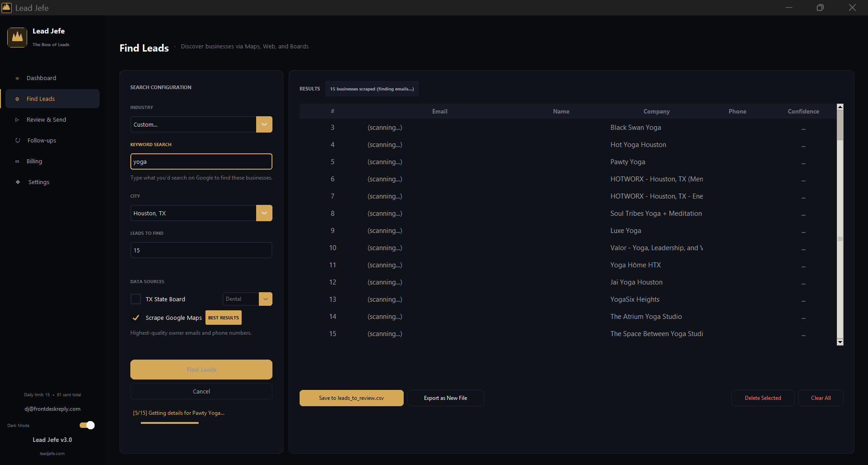Open Settings via the gear icon

pos(17,182)
